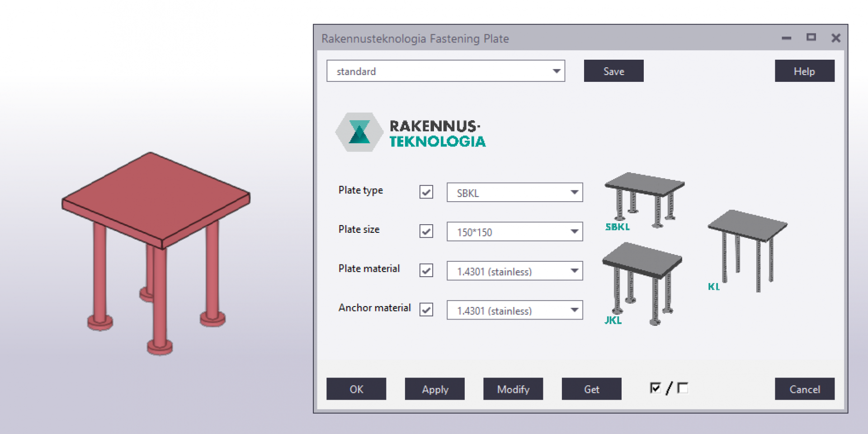The height and width of the screenshot is (434, 868).
Task: Expand the Plate size 150*150 dropdown
Action: (514, 232)
